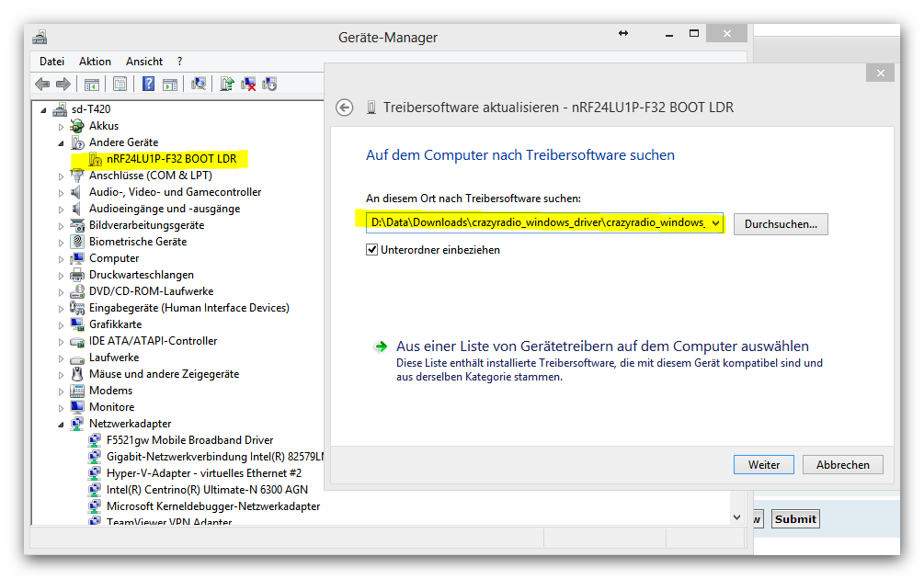Viewport: 924px width, 579px height.
Task: Click the scan for hardware changes icon
Action: click(x=198, y=85)
